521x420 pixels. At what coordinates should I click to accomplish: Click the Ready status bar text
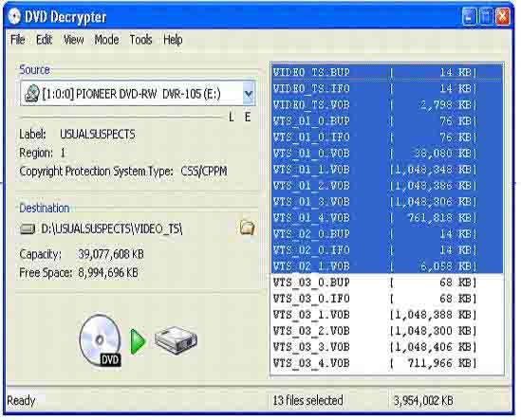coord(21,401)
